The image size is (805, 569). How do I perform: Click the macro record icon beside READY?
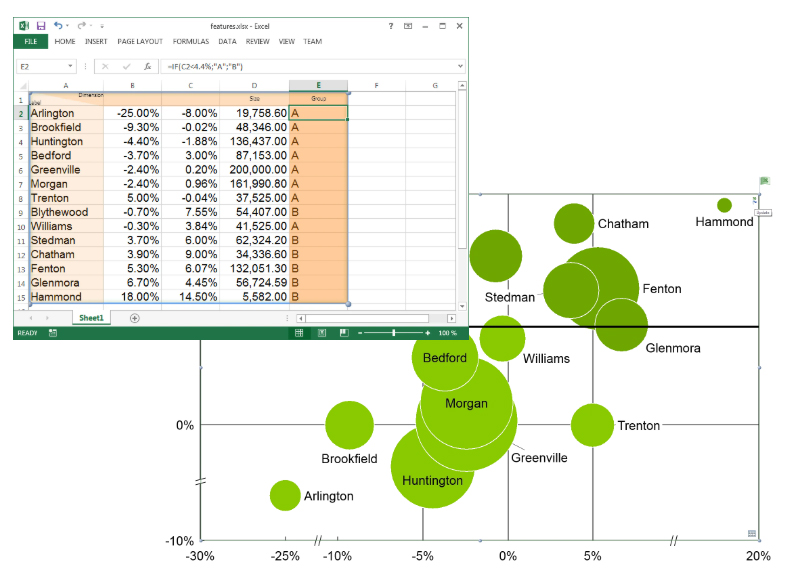(x=53, y=332)
